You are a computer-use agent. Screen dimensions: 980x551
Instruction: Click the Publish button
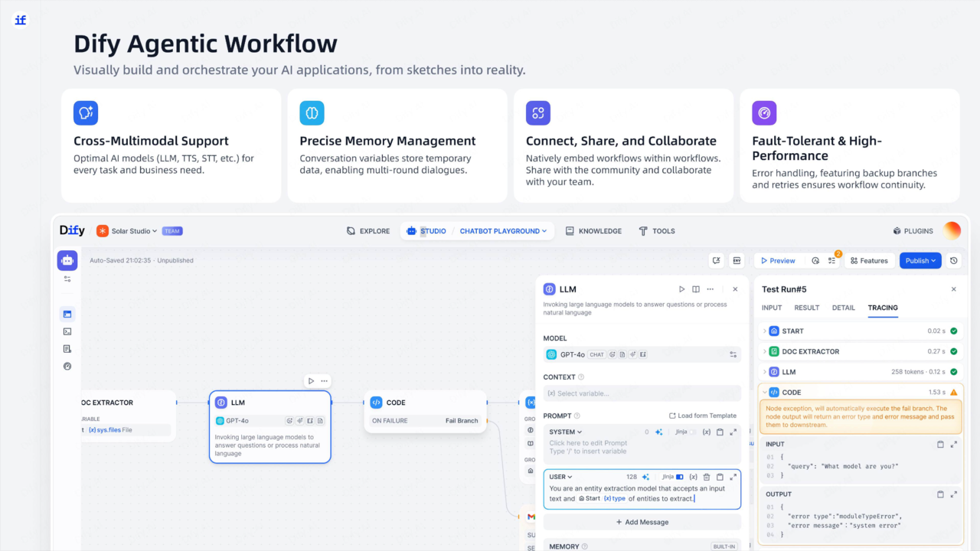(x=920, y=260)
